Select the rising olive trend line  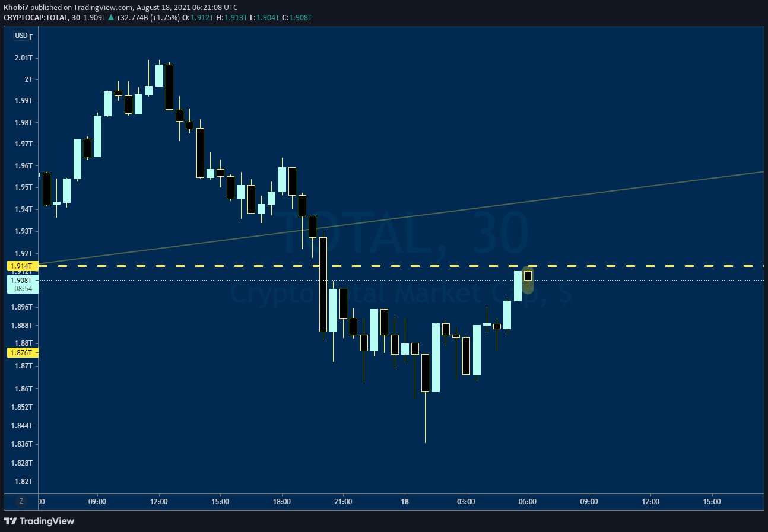pos(401,217)
